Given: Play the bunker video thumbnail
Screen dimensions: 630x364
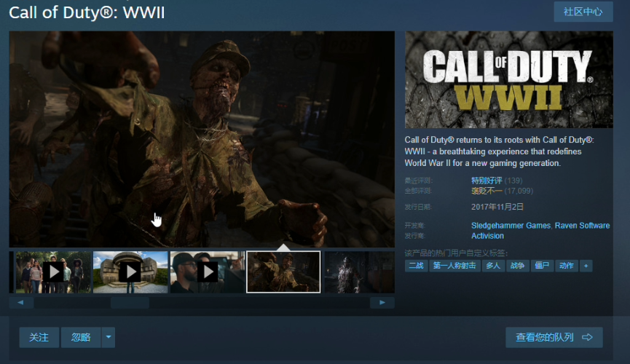Looking at the screenshot, I should [x=130, y=272].
